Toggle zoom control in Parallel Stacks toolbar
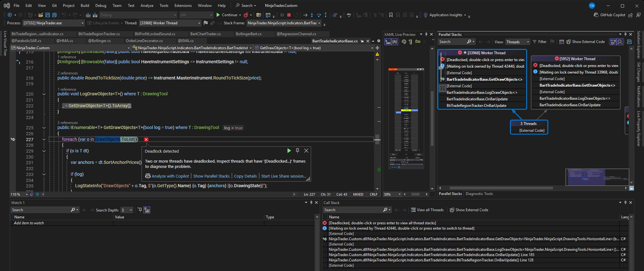 coord(620,42)
